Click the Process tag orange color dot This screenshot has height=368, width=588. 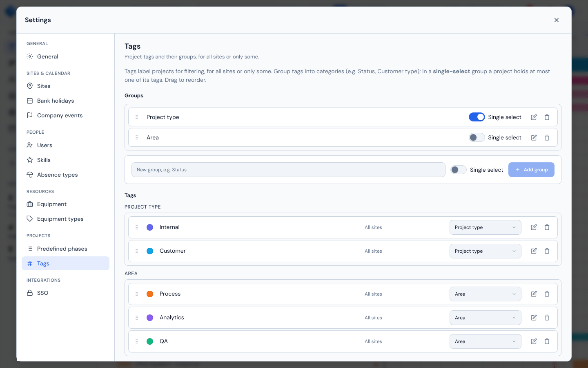point(150,294)
